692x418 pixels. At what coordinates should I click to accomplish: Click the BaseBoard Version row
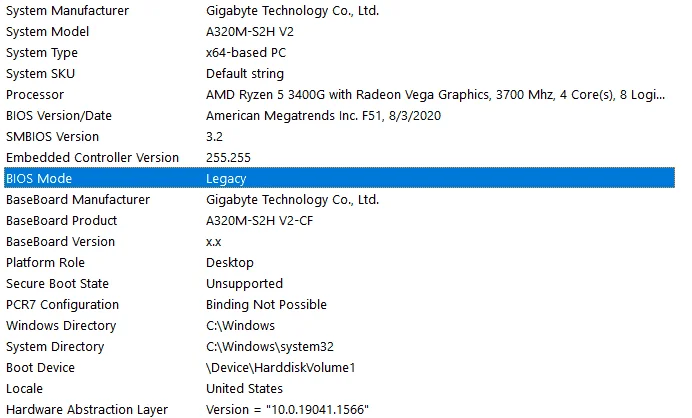[339, 241]
